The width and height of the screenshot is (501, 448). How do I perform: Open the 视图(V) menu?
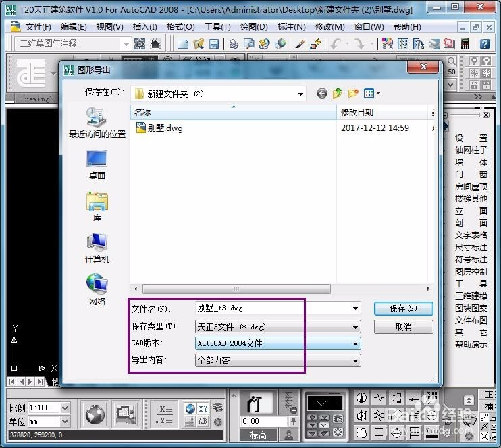pyautogui.click(x=110, y=27)
